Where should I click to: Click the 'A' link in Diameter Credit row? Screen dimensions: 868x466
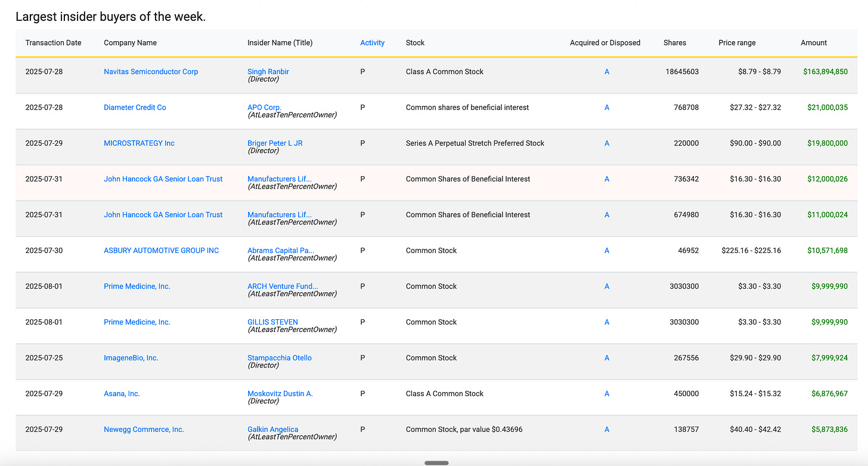607,107
